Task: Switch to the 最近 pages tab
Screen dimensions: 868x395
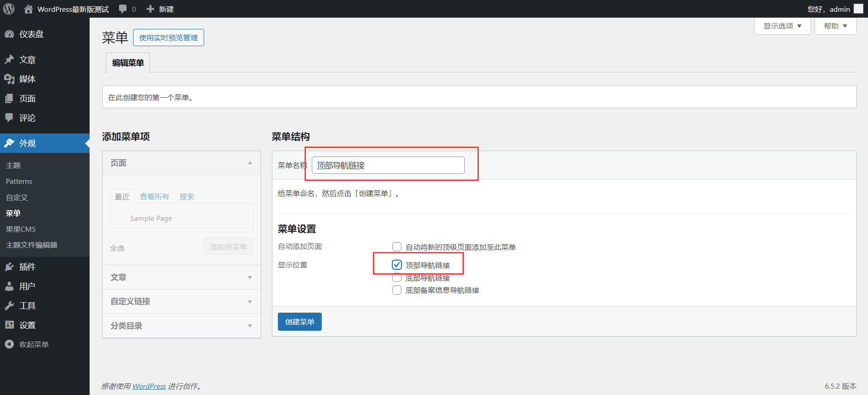Action: coord(122,196)
